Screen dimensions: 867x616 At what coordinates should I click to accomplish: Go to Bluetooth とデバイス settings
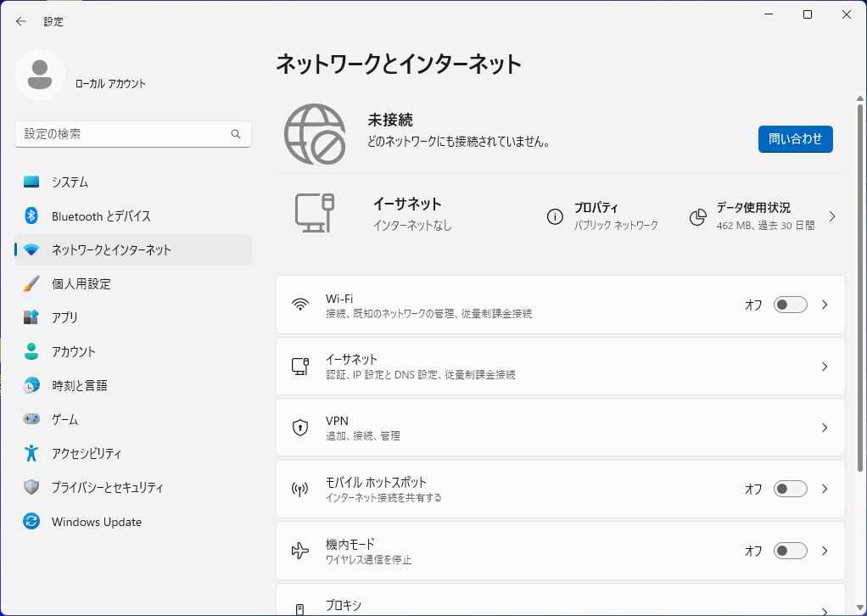tap(133, 216)
